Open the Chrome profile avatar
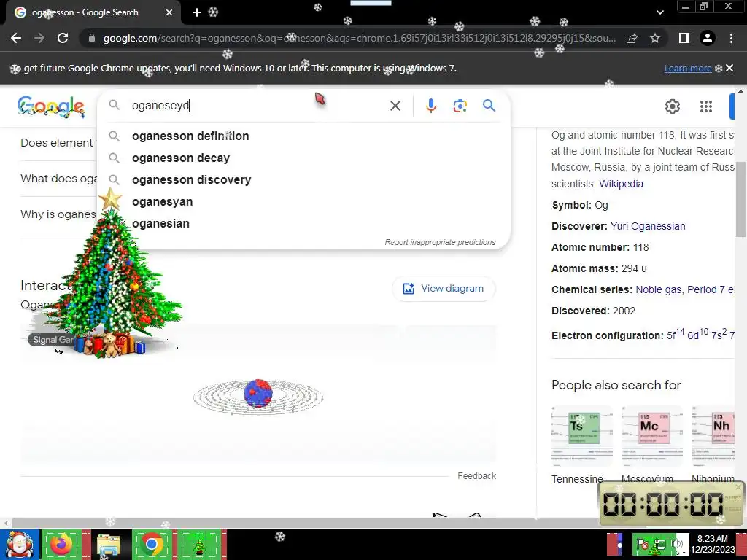The image size is (747, 560). coord(708,38)
